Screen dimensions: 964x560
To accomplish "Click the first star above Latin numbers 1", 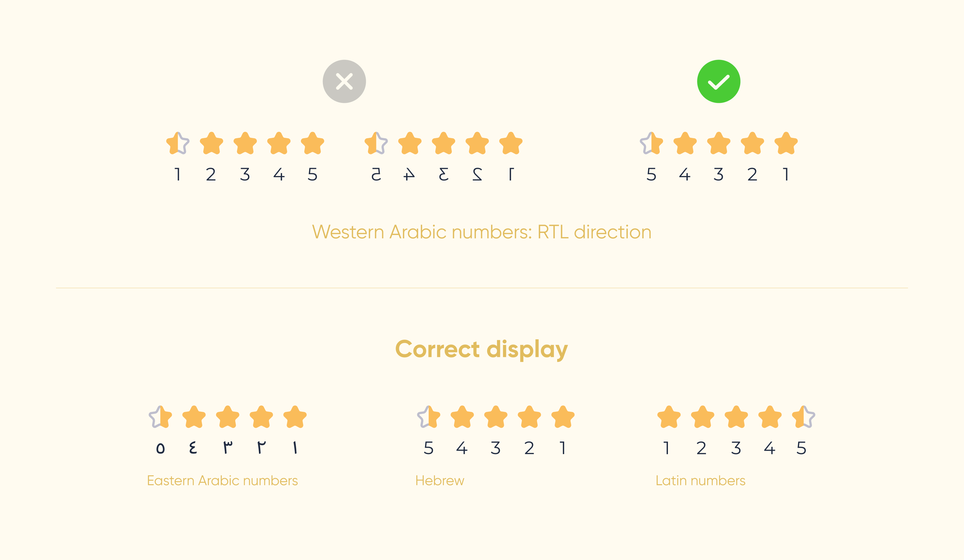I will pyautogui.click(x=669, y=417).
